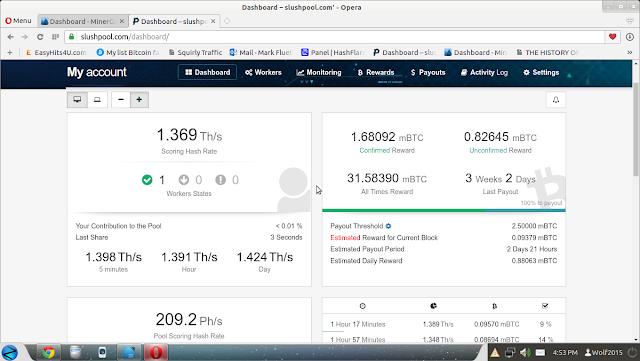Switch to desktop layout view icon
The width and height of the screenshot is (640, 361).
77,100
